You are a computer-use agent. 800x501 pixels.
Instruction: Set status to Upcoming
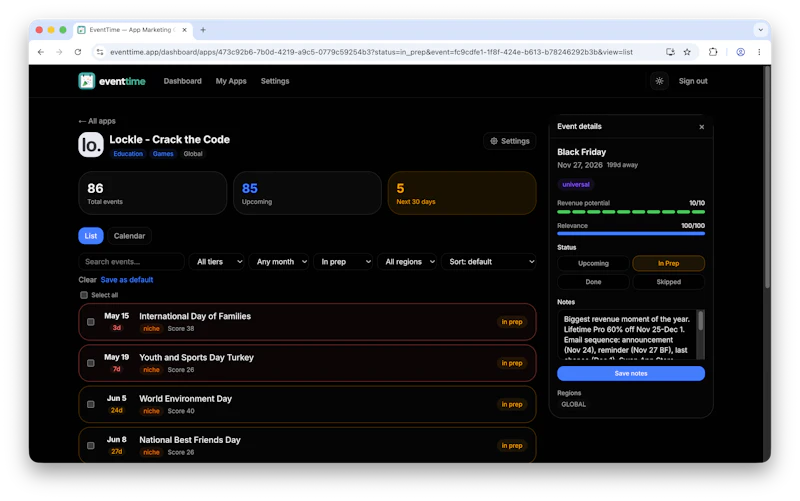click(593, 263)
